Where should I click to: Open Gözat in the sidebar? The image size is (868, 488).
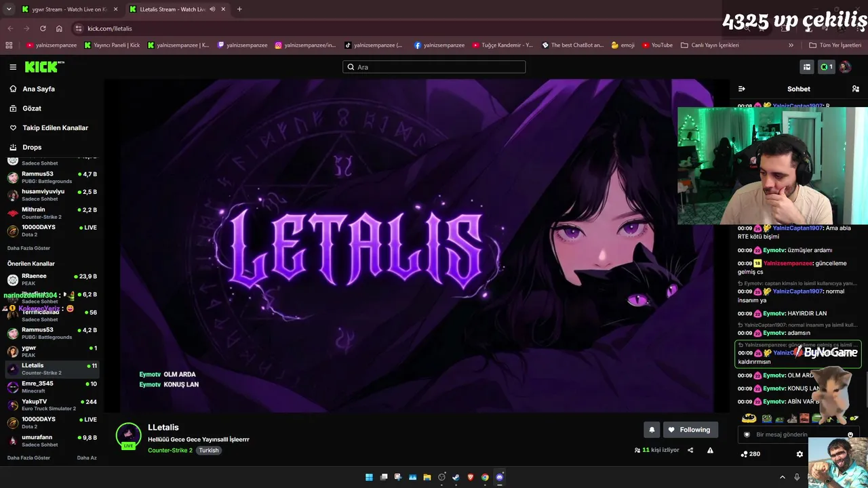(x=32, y=108)
